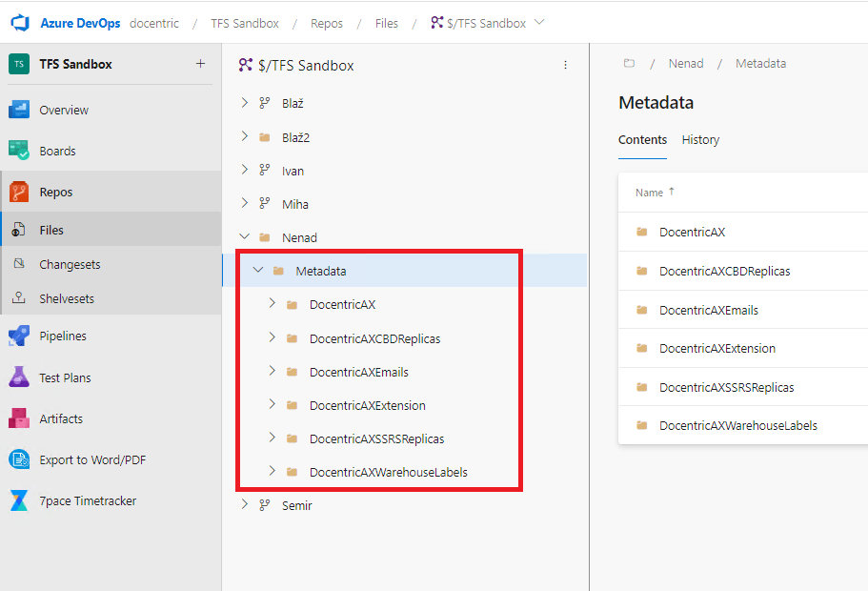Switch to the Contents tab
The width and height of the screenshot is (868, 591).
click(x=642, y=139)
